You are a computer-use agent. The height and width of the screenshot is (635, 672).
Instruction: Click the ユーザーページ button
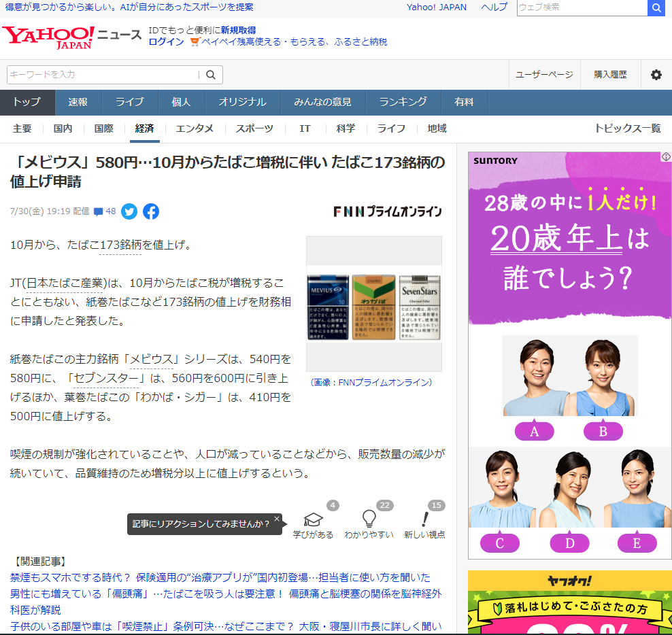coord(544,75)
